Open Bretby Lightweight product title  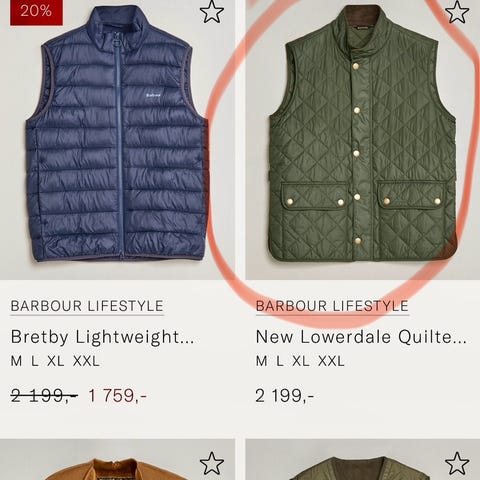pyautogui.click(x=102, y=337)
